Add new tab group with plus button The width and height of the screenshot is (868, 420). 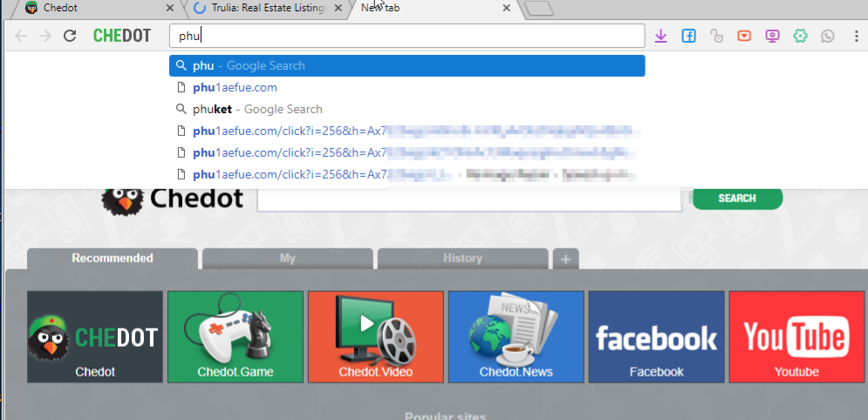(x=565, y=260)
